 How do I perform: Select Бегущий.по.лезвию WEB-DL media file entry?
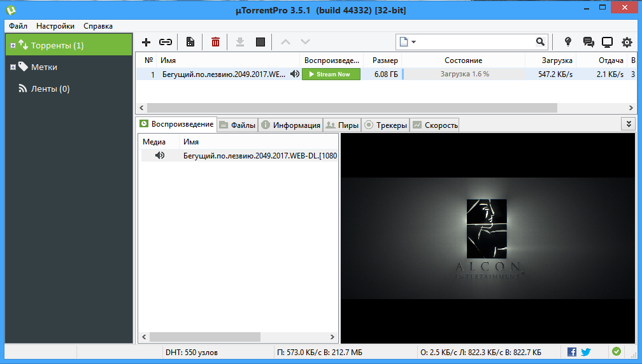pyautogui.click(x=260, y=155)
